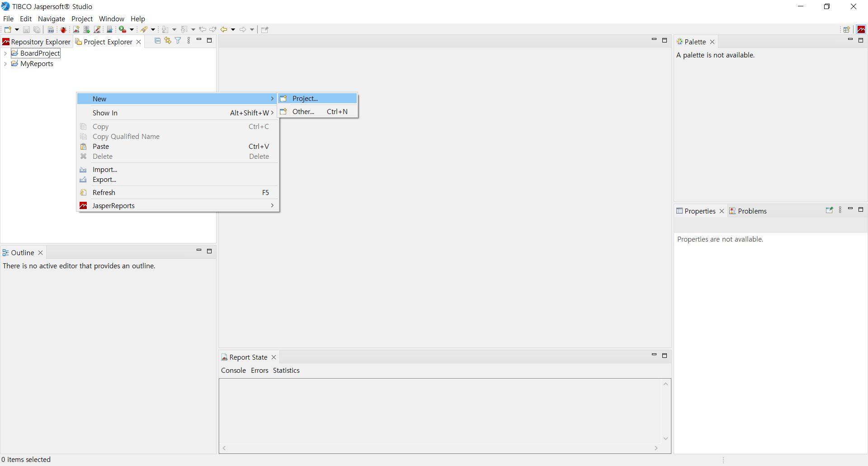Click the Report State horizontal scrollbar right arrow
The width and height of the screenshot is (868, 466).
pyautogui.click(x=656, y=448)
